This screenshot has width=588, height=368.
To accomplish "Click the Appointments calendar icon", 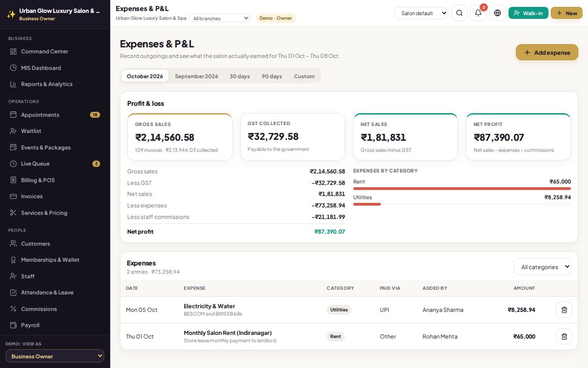I will pos(13,115).
